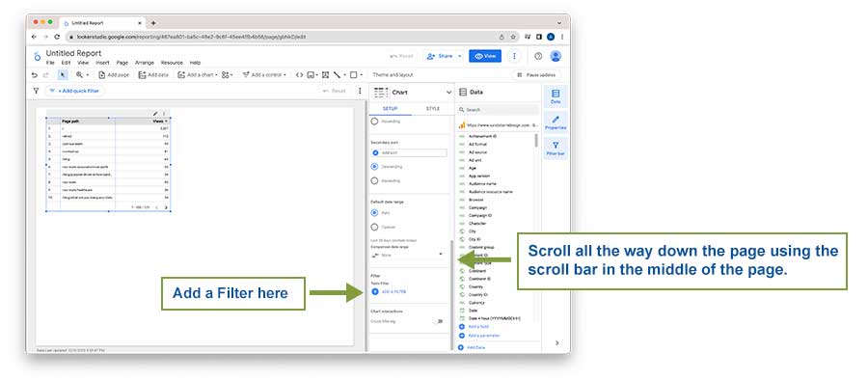Collapse the side panel with the chevron
868x380 pixels.
tap(556, 343)
